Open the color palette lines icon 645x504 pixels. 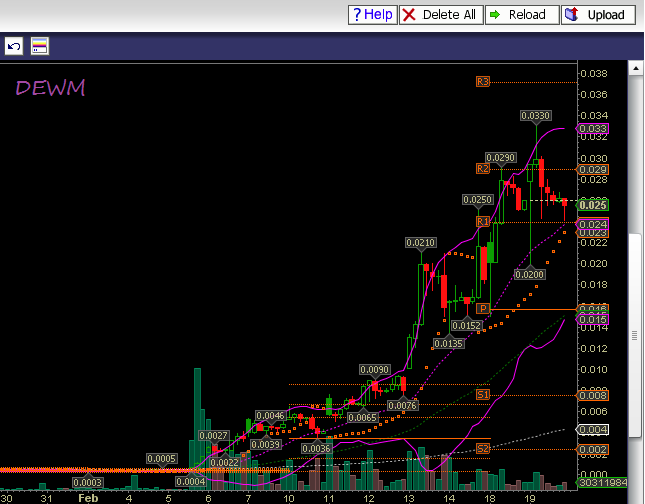[x=40, y=46]
